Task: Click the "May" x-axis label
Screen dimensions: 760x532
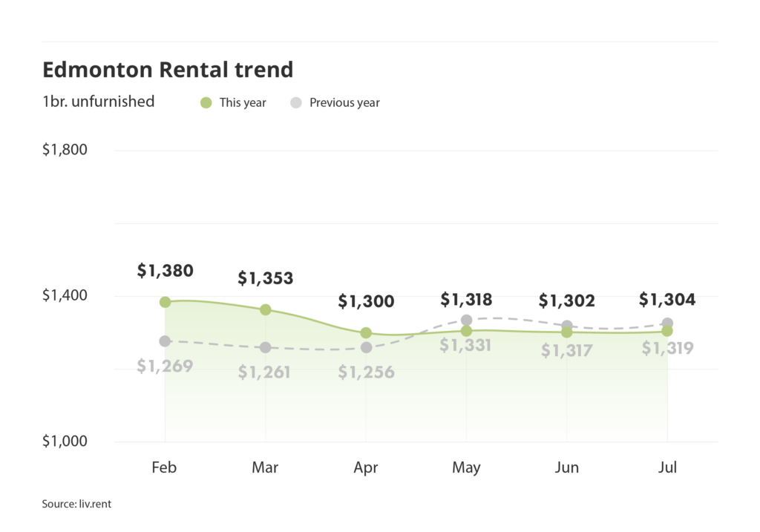Action: click(x=466, y=468)
